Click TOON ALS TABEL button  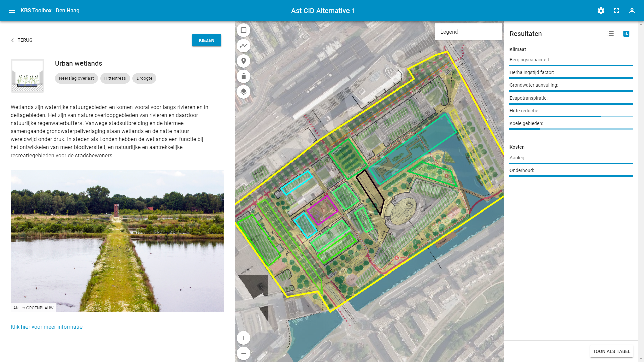coord(611,351)
